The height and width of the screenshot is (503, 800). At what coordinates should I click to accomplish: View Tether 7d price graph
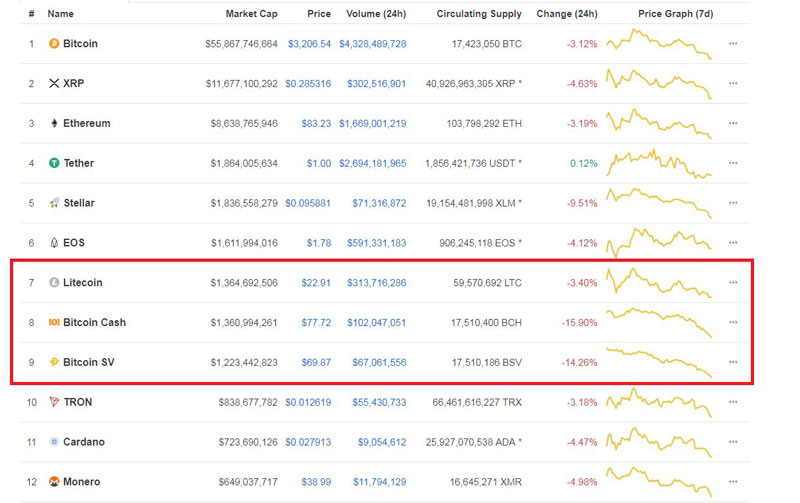(x=659, y=163)
